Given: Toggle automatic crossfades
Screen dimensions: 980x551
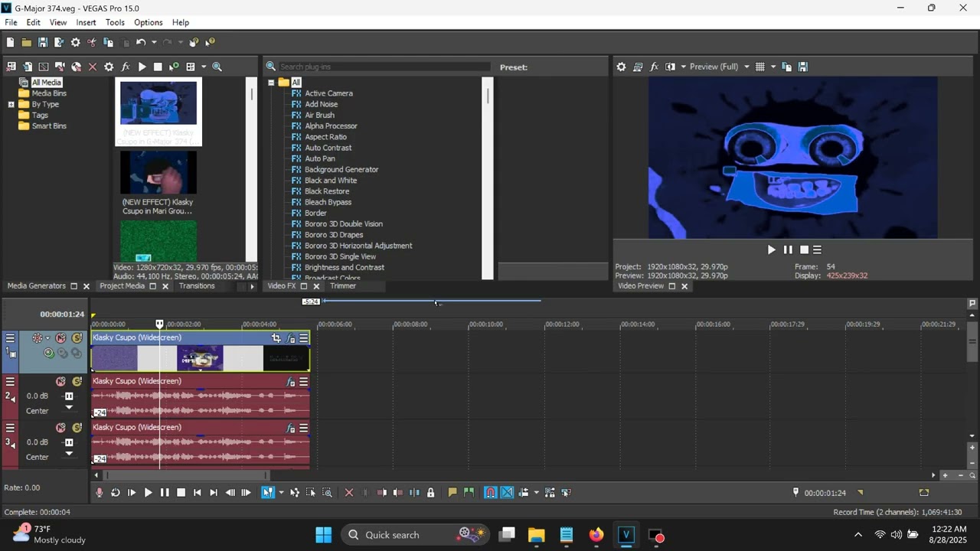Looking at the screenshot, I should click(507, 493).
